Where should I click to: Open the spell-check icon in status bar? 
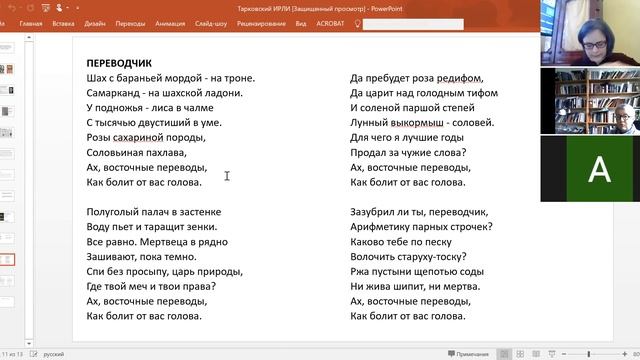pos(33,354)
